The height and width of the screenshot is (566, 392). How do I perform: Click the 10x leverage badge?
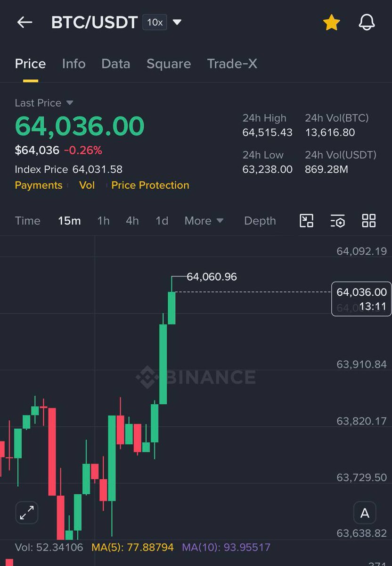(155, 22)
